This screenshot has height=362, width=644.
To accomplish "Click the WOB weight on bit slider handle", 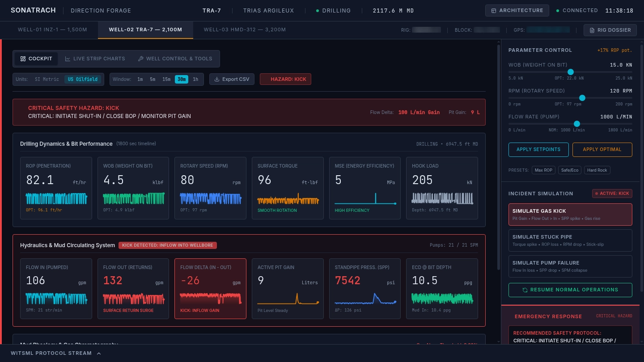I will point(571,72).
